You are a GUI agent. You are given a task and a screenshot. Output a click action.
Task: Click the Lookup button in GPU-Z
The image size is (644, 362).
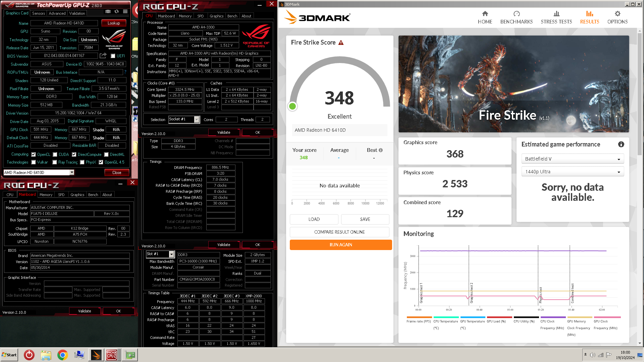click(x=114, y=23)
